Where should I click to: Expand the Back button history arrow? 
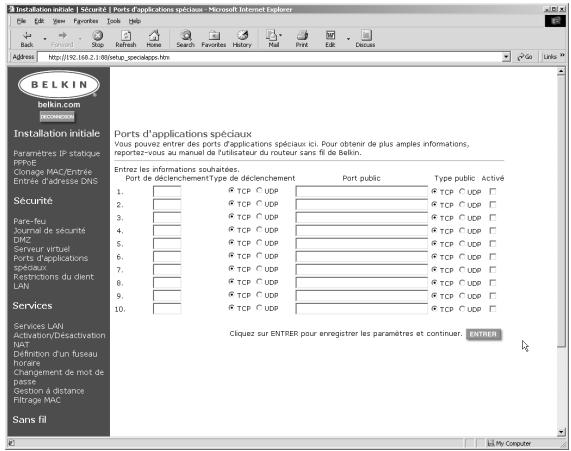(45, 39)
